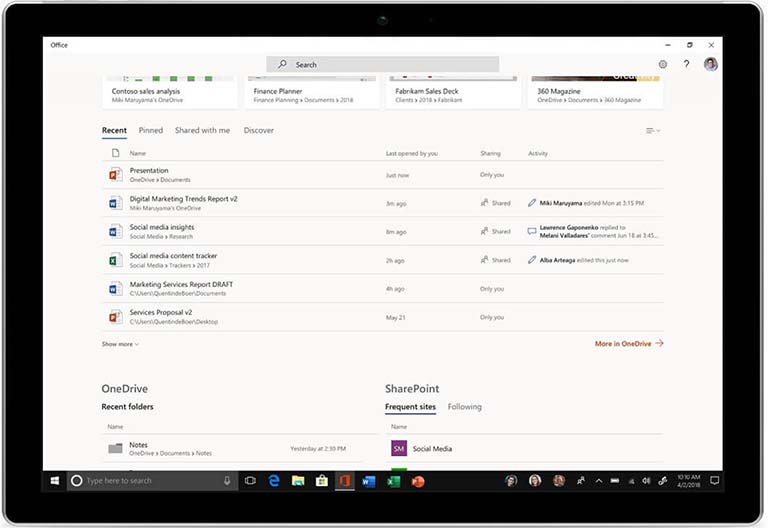Viewport: 768px width, 528px height.
Task: Switch to the Recent tab
Action: click(x=114, y=130)
